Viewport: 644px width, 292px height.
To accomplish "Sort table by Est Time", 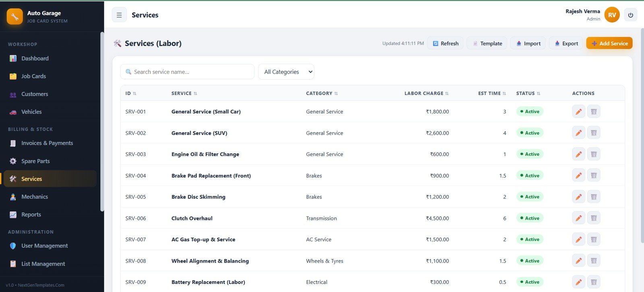I will [504, 93].
